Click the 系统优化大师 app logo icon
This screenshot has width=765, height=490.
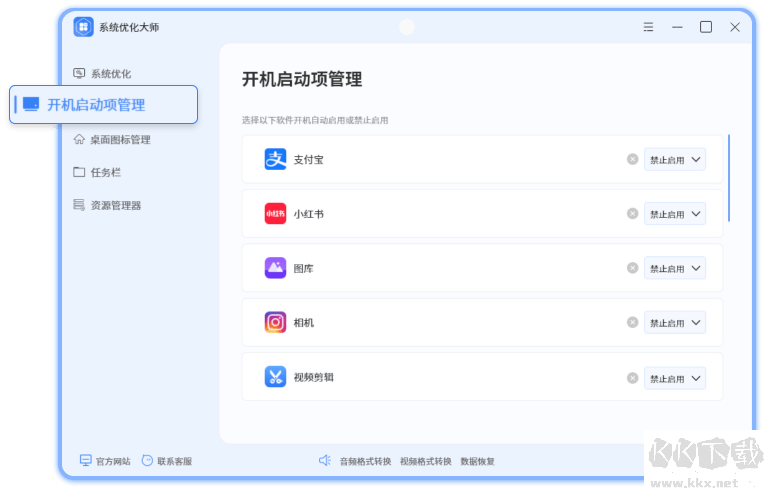click(83, 27)
